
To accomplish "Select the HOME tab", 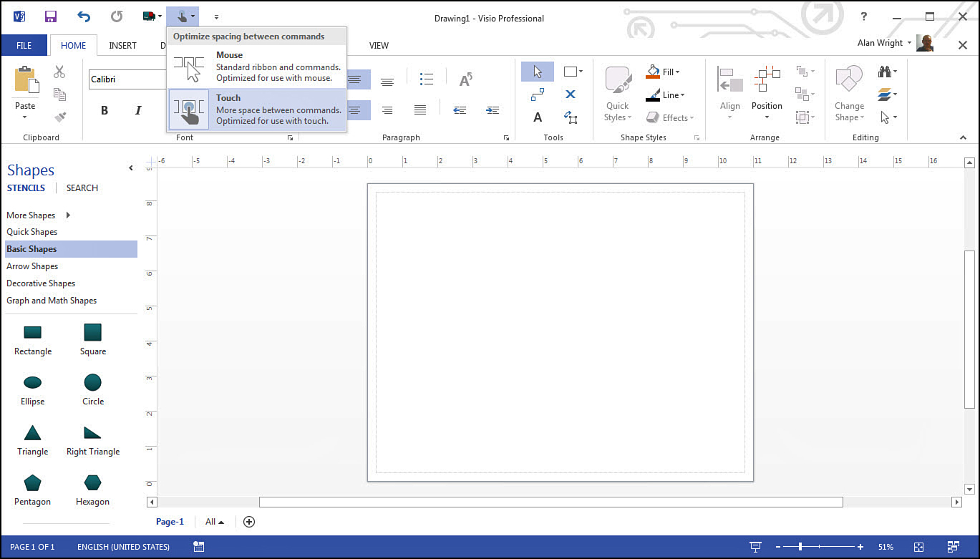I will coord(73,45).
